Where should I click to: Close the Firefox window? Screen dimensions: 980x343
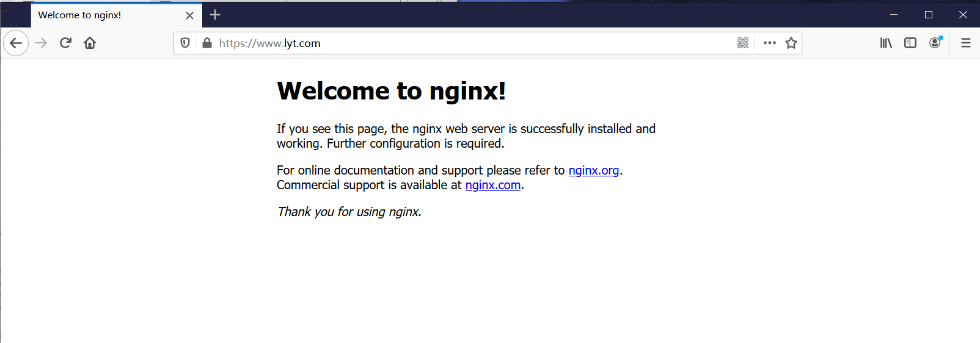click(x=963, y=15)
